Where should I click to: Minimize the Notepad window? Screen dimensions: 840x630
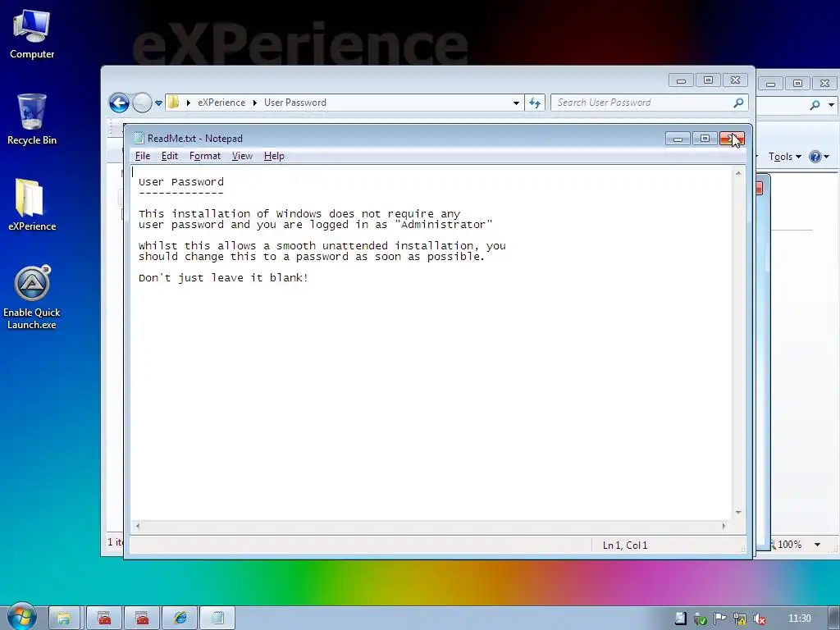[x=678, y=139]
